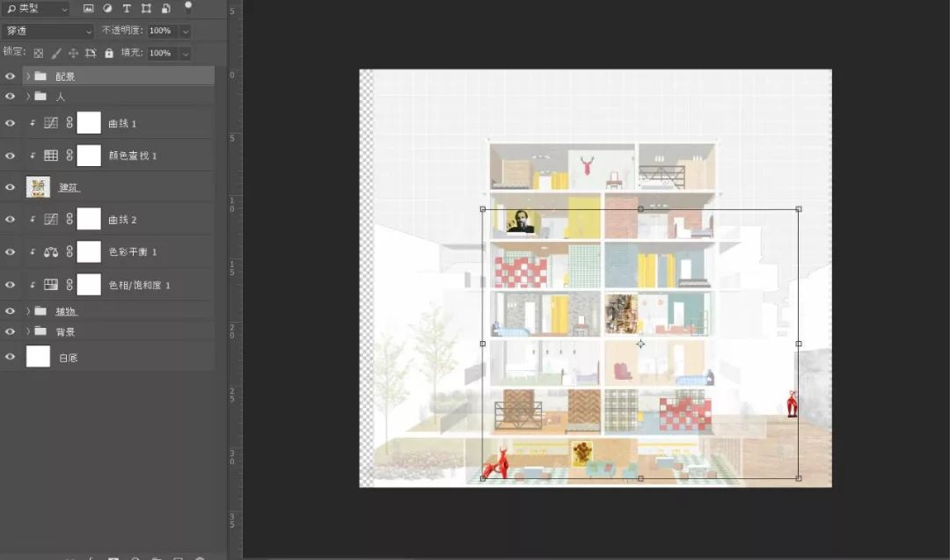Click mask link icon on 曲线 2
The height and width of the screenshot is (560, 950).
pos(69,219)
